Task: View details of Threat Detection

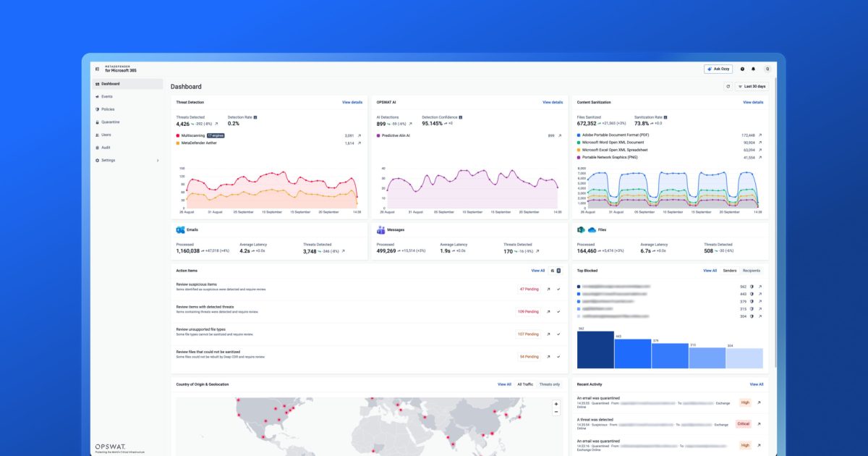Action: tap(352, 102)
